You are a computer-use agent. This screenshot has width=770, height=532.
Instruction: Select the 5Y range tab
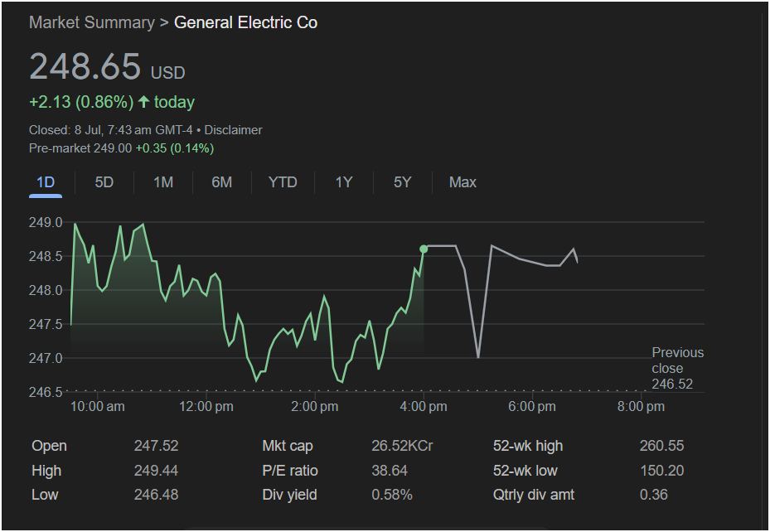(402, 182)
